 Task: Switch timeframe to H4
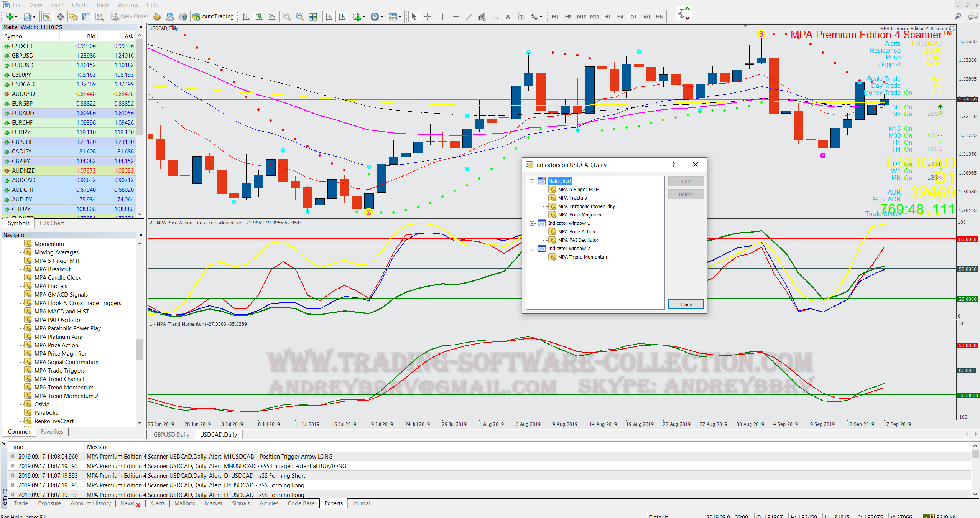click(x=620, y=16)
